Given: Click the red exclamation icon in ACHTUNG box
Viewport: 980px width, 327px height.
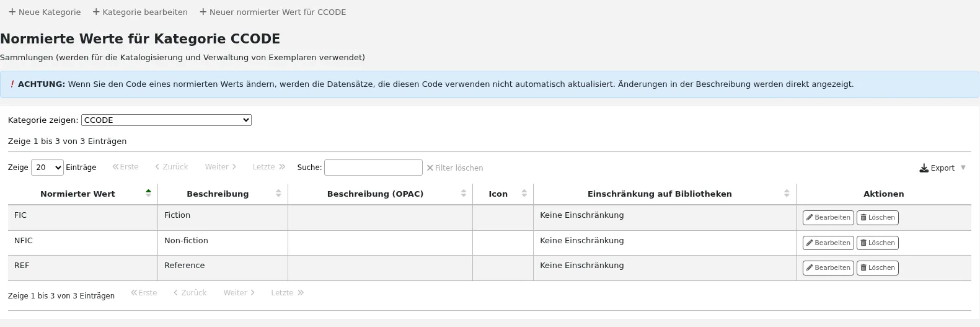Looking at the screenshot, I should 12,84.
